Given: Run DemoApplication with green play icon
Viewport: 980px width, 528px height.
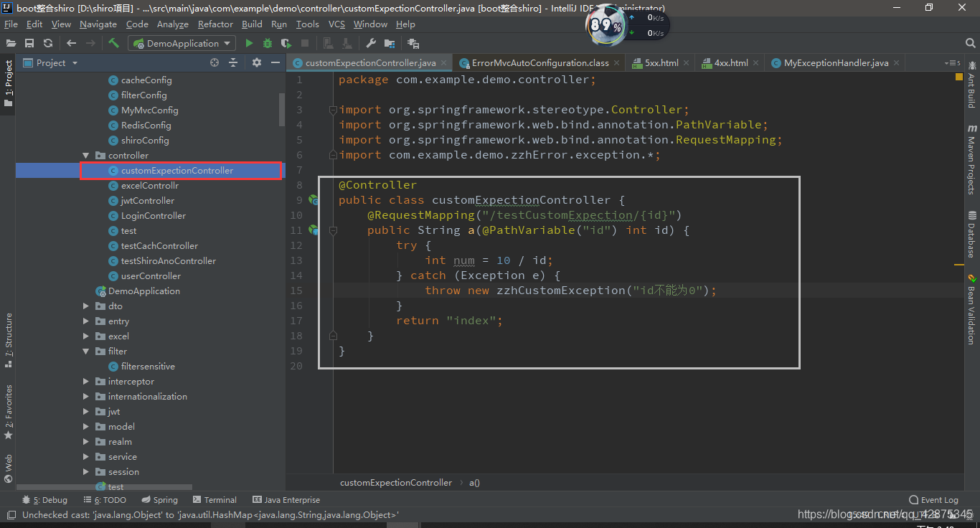Looking at the screenshot, I should [x=249, y=43].
